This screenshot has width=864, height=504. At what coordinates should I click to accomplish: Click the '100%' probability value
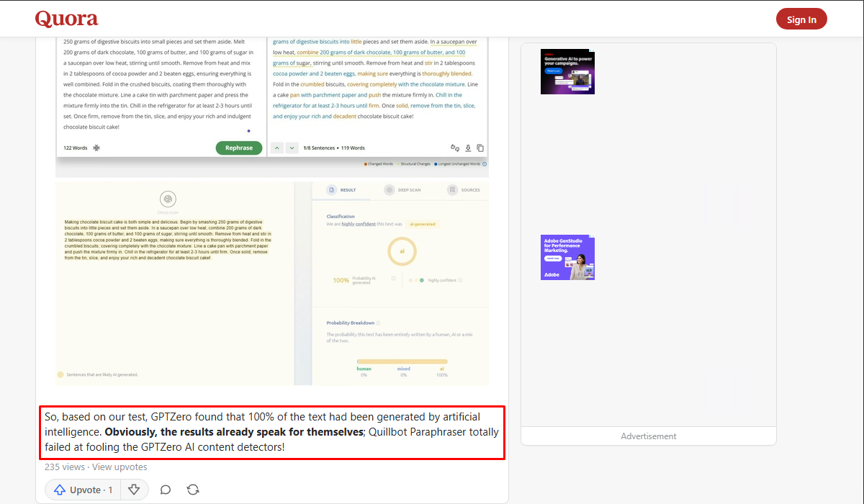click(341, 280)
